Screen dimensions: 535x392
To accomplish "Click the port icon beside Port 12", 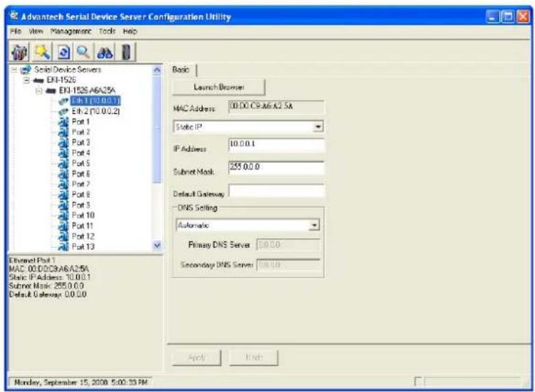I will 63,236.
